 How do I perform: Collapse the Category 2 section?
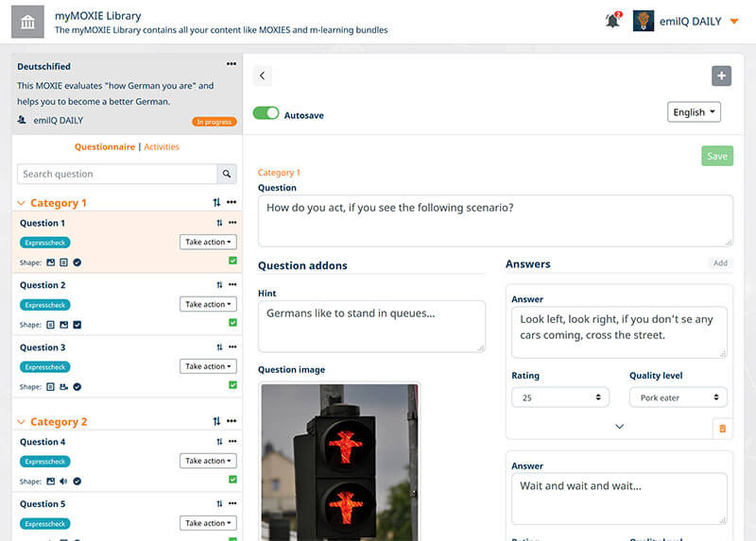click(21, 422)
